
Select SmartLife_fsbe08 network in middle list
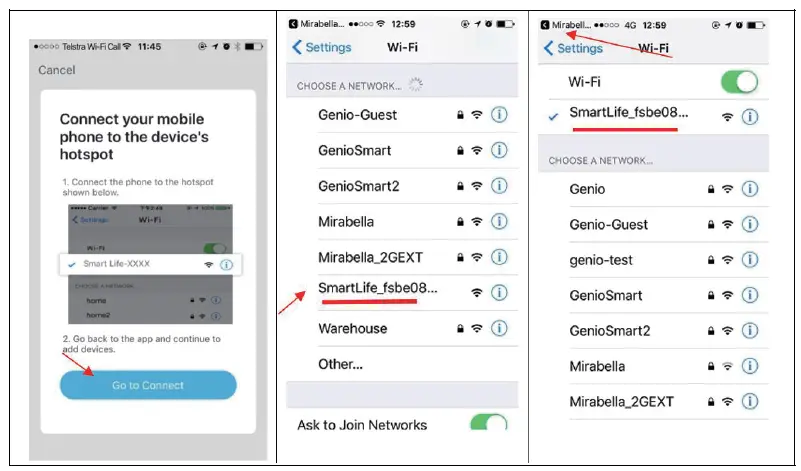pos(402,293)
